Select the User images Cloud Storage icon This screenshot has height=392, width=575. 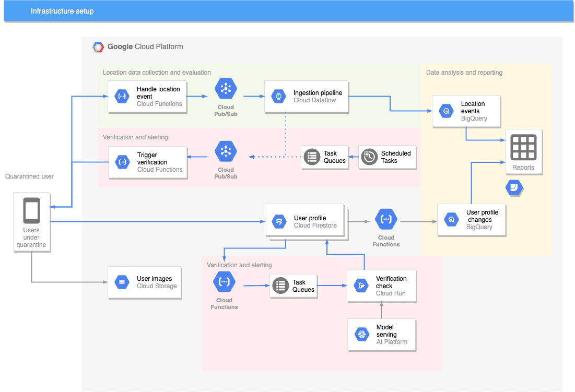click(122, 282)
